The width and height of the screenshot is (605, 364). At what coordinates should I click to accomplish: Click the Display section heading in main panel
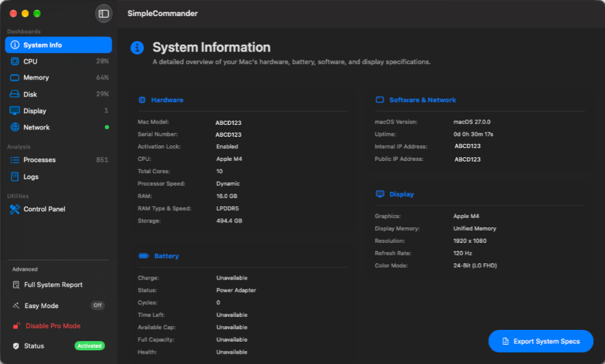tap(401, 194)
